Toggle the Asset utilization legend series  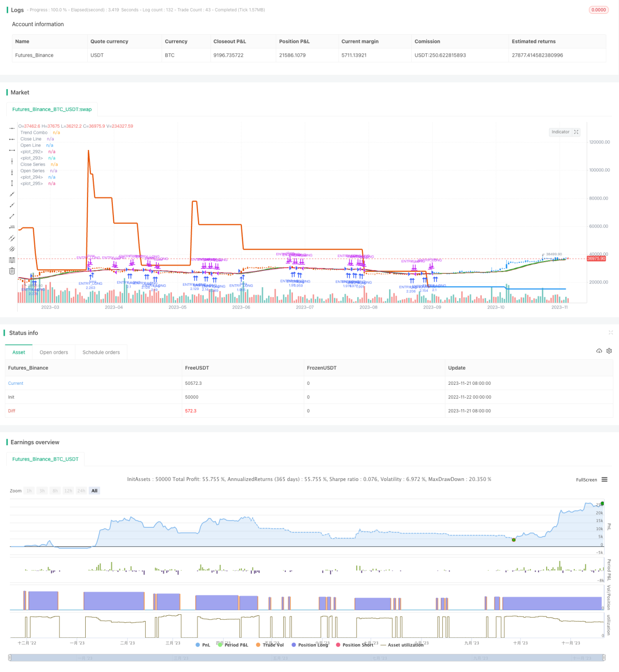pos(402,645)
